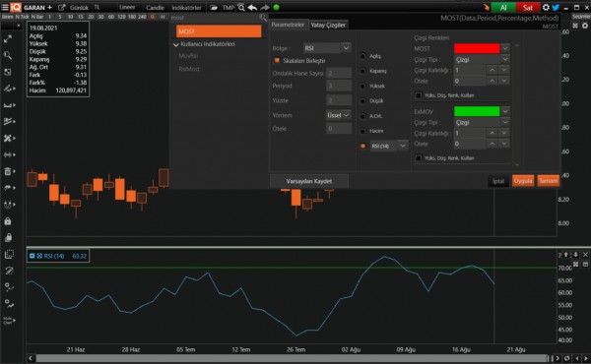This screenshot has width=591, height=364.
Task: Open chart in new window icon
Action: (61, 7)
